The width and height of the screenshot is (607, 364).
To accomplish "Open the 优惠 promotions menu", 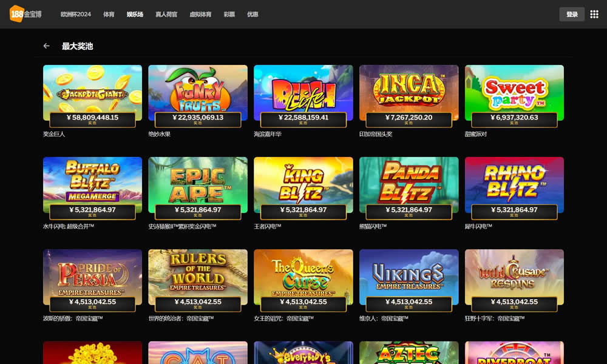I will pyautogui.click(x=253, y=15).
